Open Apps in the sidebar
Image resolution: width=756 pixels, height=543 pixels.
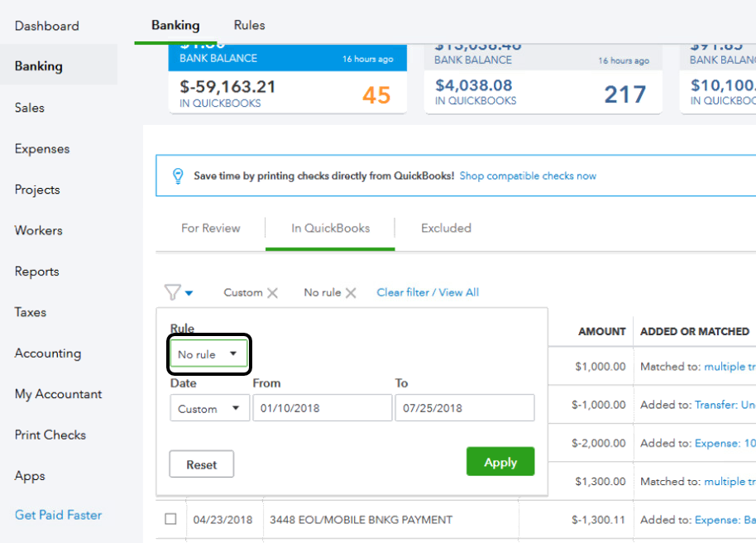tap(30, 476)
